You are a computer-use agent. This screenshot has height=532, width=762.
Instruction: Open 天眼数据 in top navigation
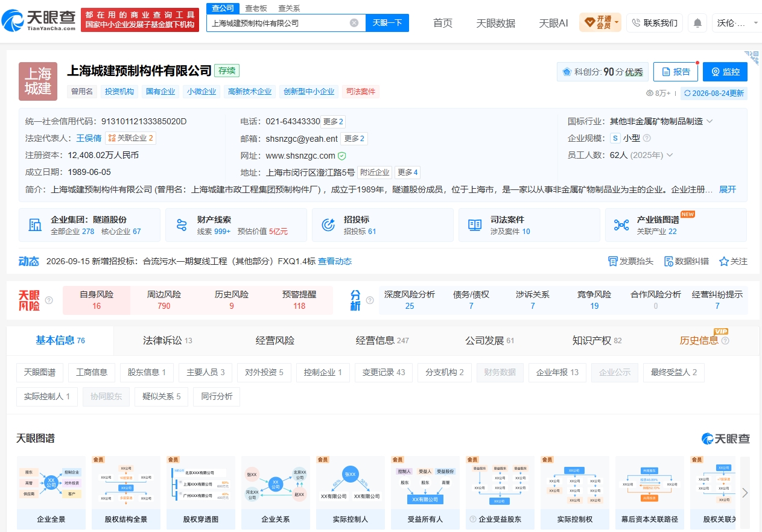click(496, 23)
